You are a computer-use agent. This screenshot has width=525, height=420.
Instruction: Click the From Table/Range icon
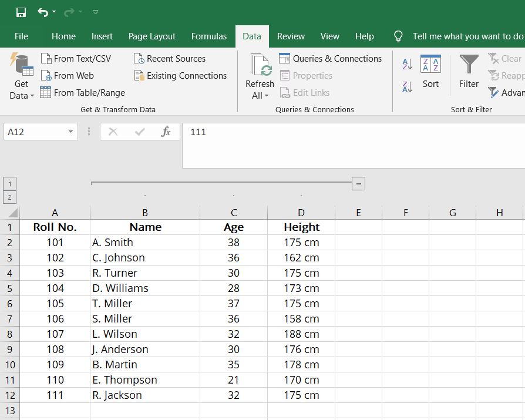(x=45, y=92)
